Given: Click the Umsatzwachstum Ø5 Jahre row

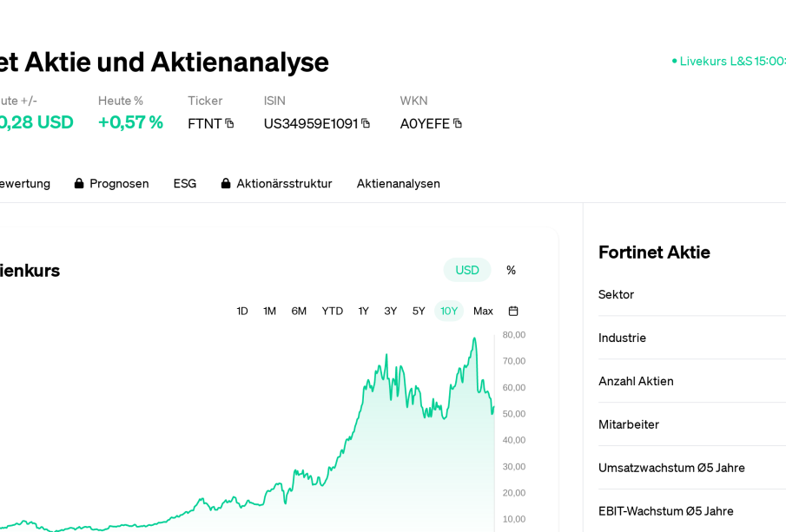Looking at the screenshot, I should [671, 468].
